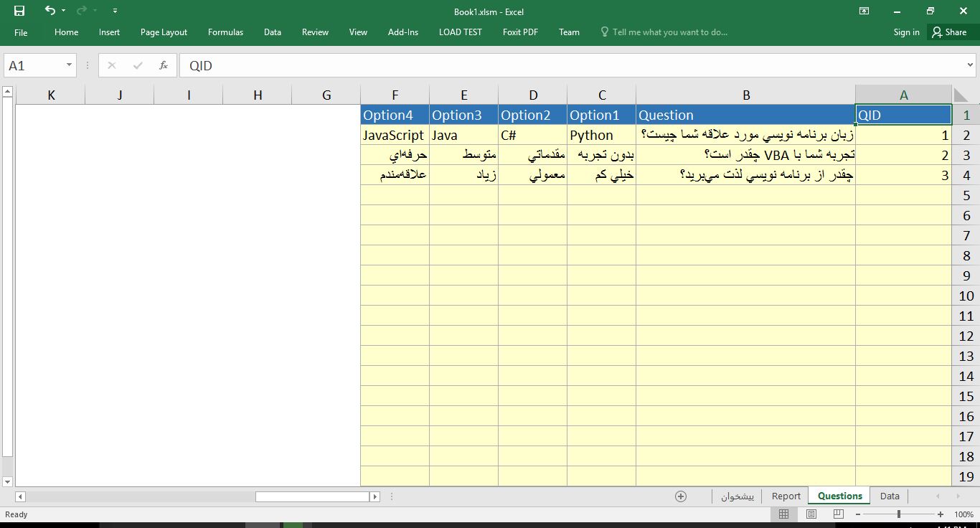Click the vertical scrollbar up arrow

pyautogui.click(x=8, y=91)
